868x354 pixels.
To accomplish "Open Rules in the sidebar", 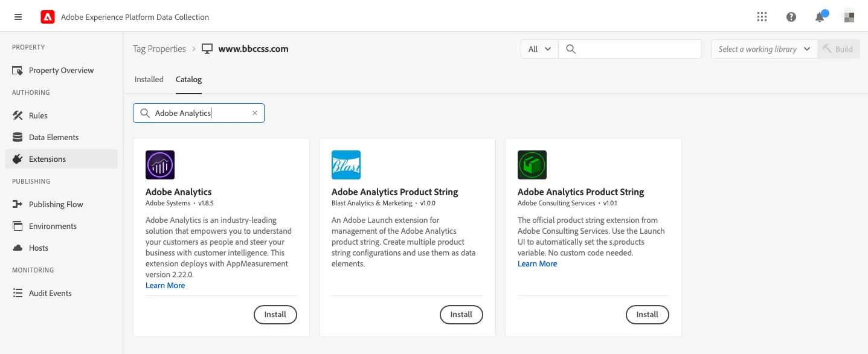I will pyautogui.click(x=61, y=115).
